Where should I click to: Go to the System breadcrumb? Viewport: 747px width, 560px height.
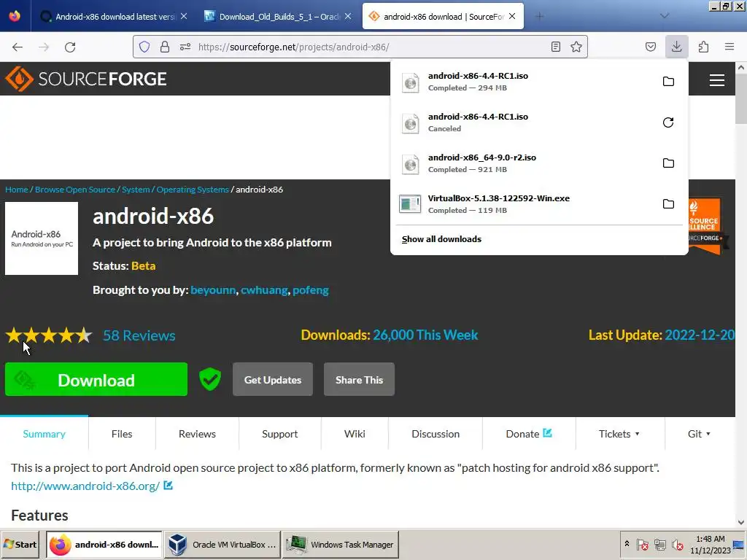(x=136, y=190)
